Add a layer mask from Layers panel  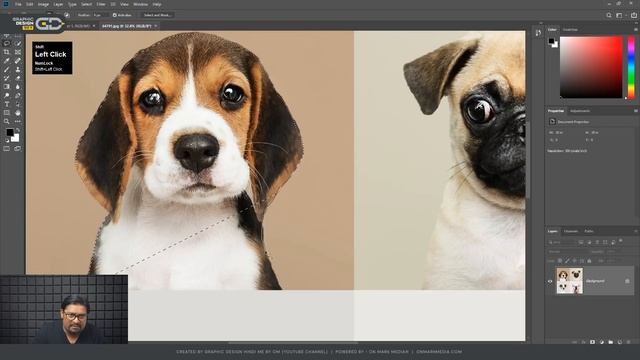coord(592,342)
